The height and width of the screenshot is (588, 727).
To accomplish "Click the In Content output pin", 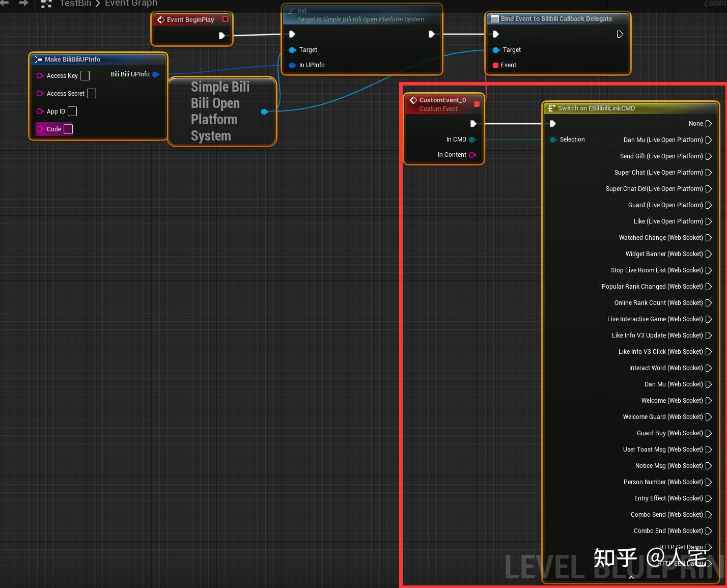I will coord(472,155).
